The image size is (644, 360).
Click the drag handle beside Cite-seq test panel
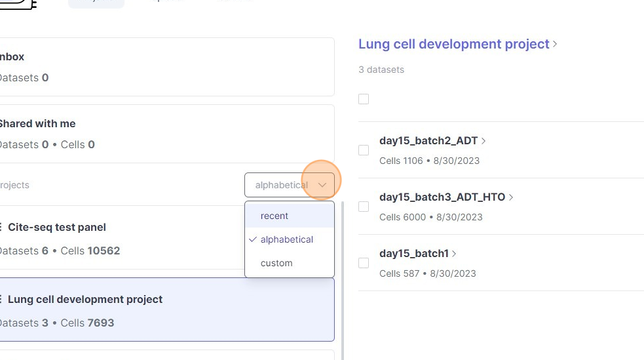click(x=1, y=228)
